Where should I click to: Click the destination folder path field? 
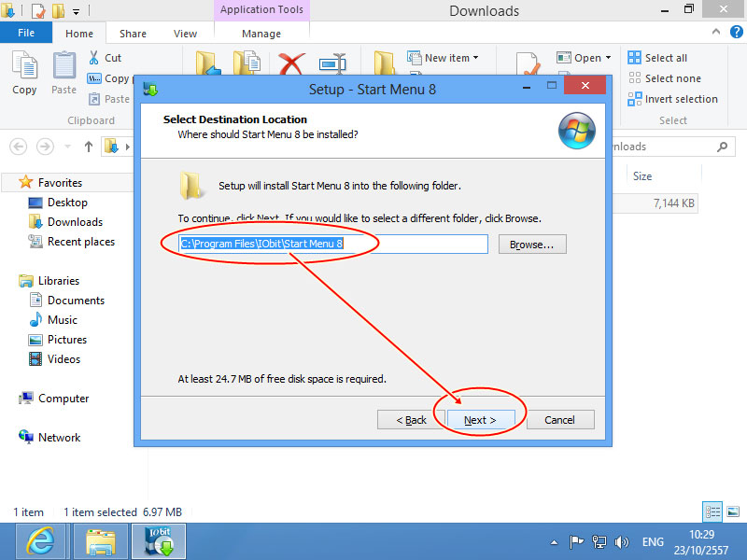333,244
